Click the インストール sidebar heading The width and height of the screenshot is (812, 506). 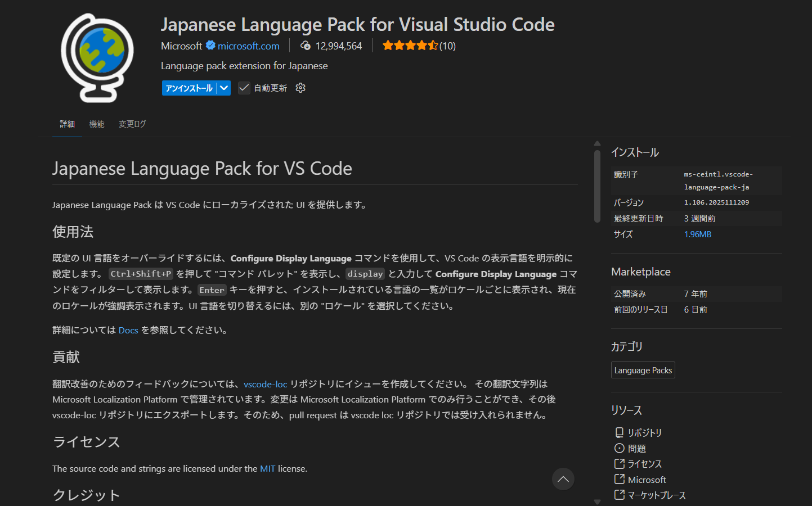point(635,152)
